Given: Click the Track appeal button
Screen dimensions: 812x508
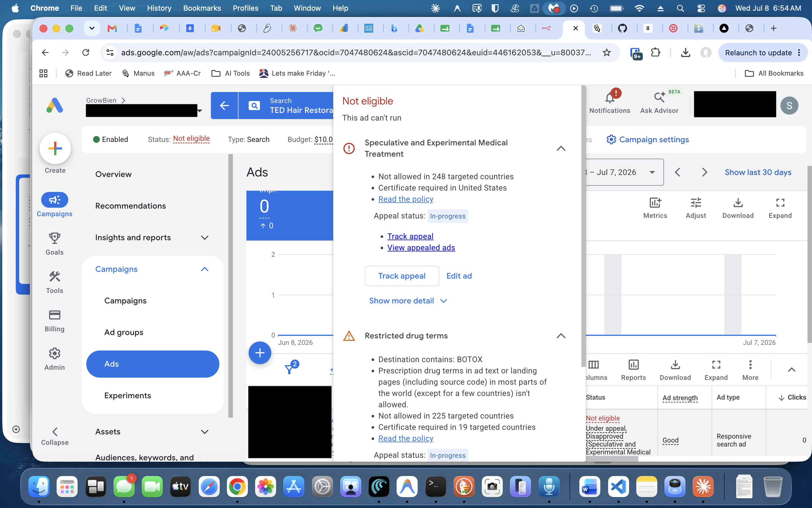Looking at the screenshot, I should point(402,276).
